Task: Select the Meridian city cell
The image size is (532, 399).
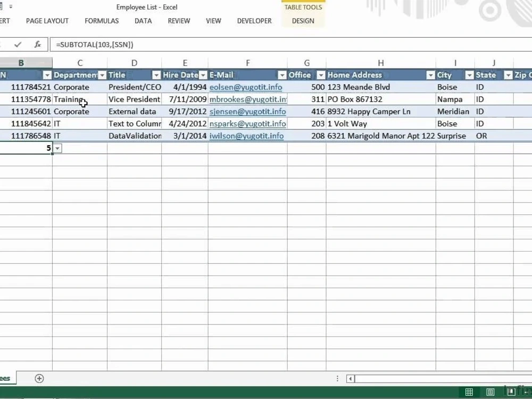Action: [x=455, y=112]
